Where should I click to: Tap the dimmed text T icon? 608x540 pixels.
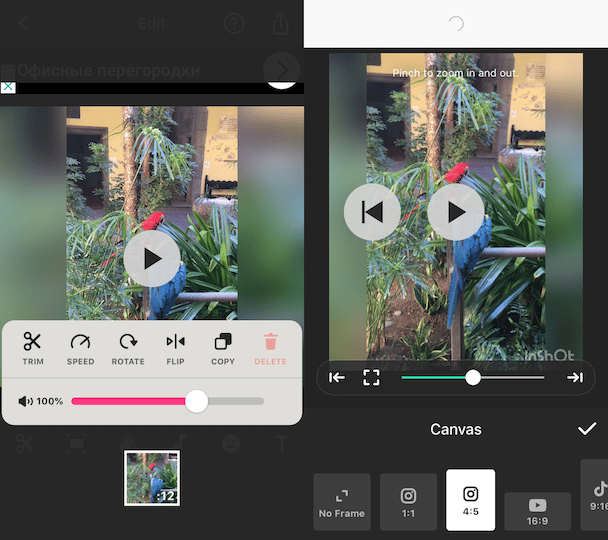[x=282, y=443]
